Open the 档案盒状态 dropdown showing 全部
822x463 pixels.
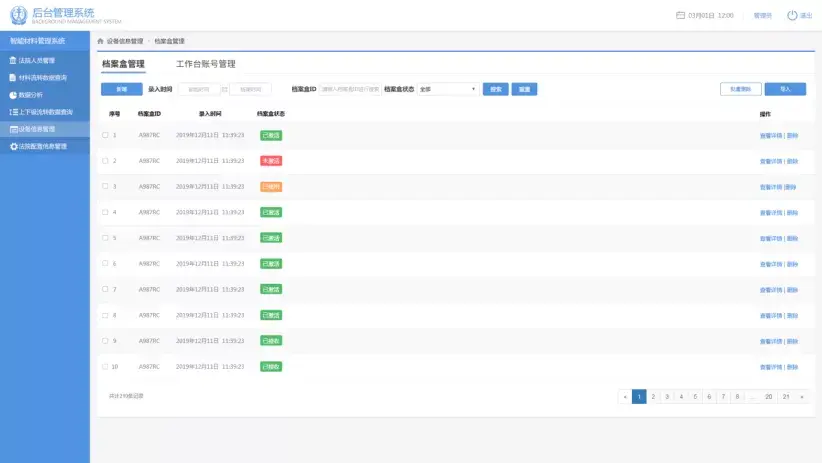[448, 89]
